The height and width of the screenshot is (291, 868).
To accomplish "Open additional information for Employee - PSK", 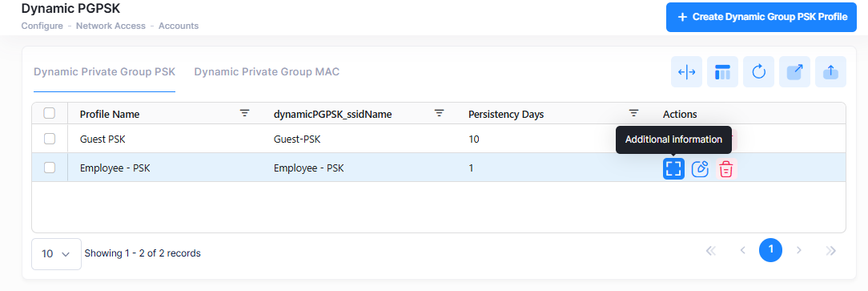I will click(x=673, y=168).
